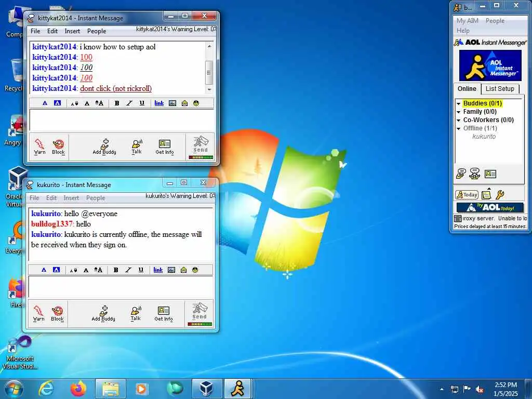Decrease font size in kukurito toolbar

click(x=73, y=270)
